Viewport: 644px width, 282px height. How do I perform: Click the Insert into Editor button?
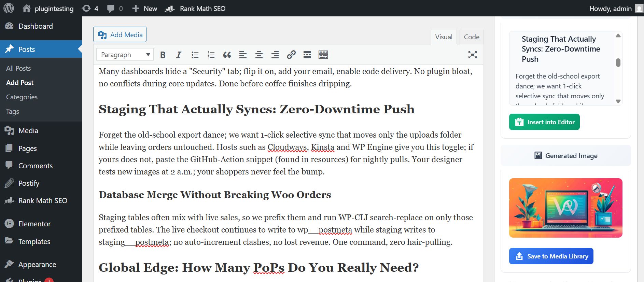click(544, 122)
